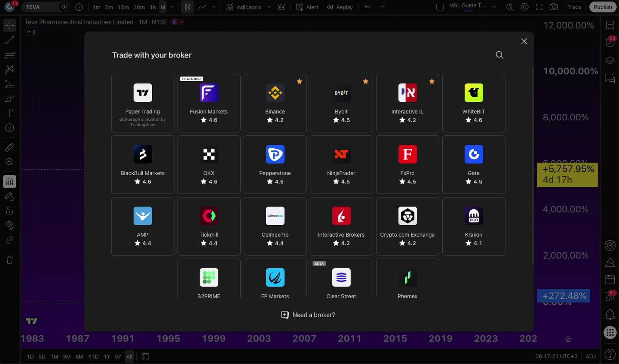Select the Paper Trading broker card
The height and width of the screenshot is (364, 619).
pos(143,103)
